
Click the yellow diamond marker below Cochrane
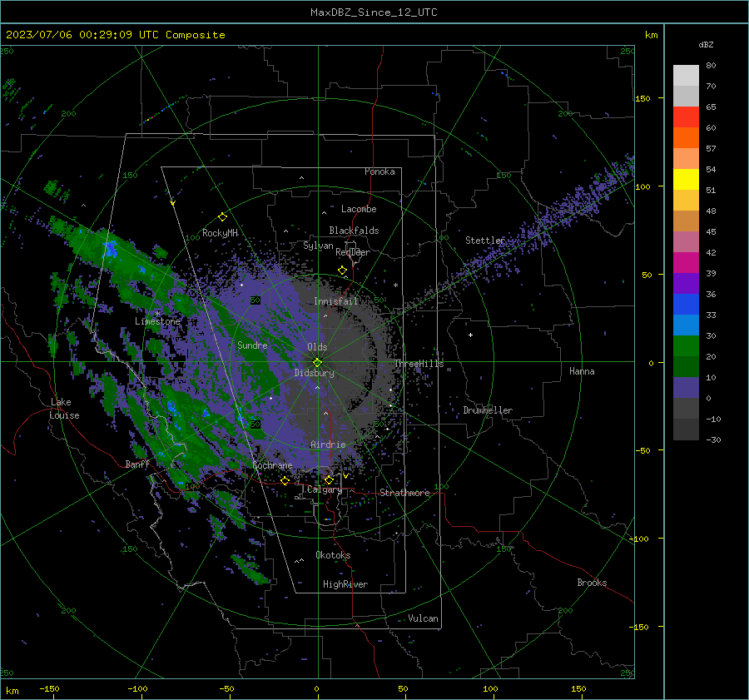(285, 480)
